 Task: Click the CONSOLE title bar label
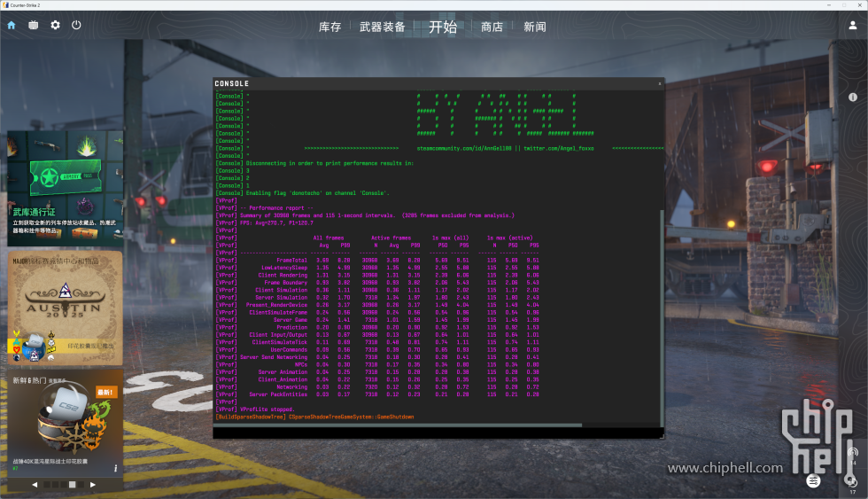tap(231, 83)
